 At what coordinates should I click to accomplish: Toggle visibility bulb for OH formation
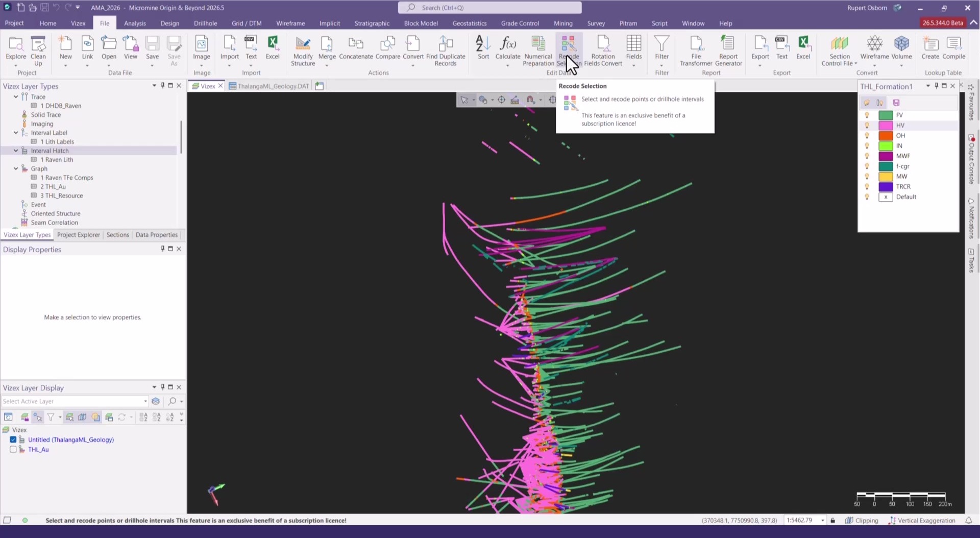point(867,135)
